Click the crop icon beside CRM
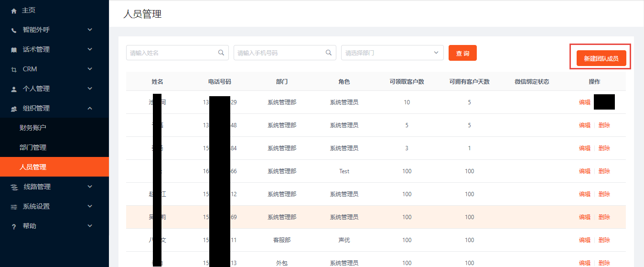This screenshot has height=267, width=644. click(x=13, y=69)
